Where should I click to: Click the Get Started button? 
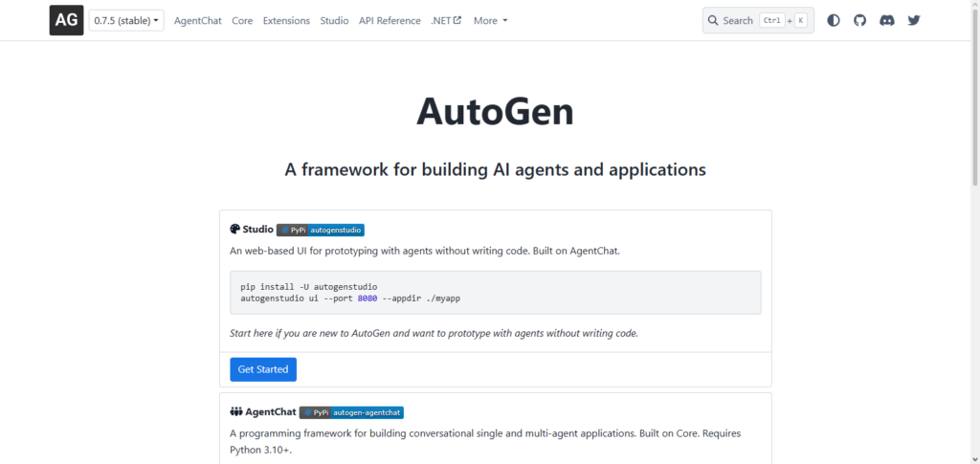263,369
